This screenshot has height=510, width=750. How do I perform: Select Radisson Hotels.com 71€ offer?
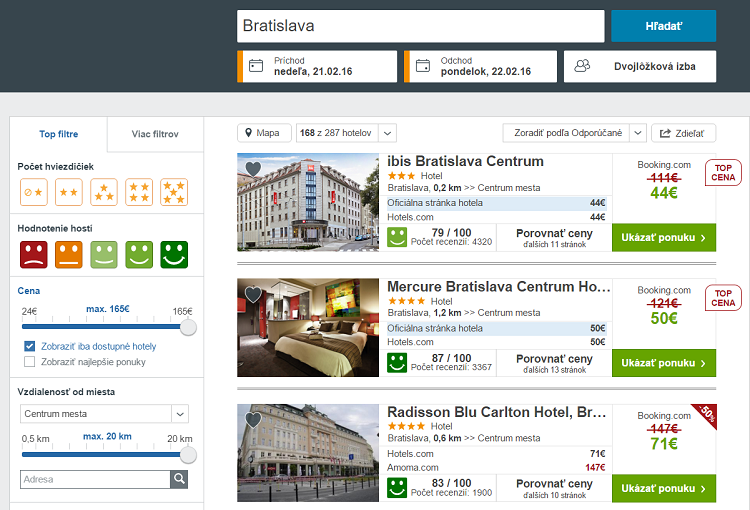pyautogui.click(x=496, y=454)
